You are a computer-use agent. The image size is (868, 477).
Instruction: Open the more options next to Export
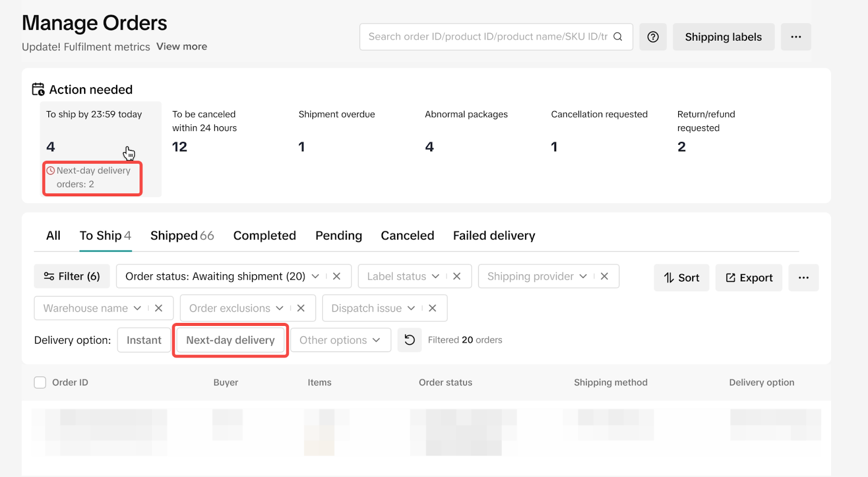[x=803, y=278]
